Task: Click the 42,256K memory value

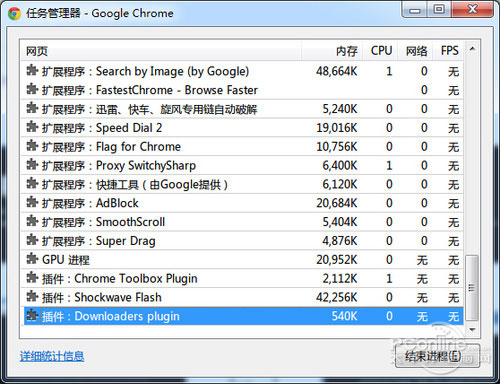Action: [337, 297]
